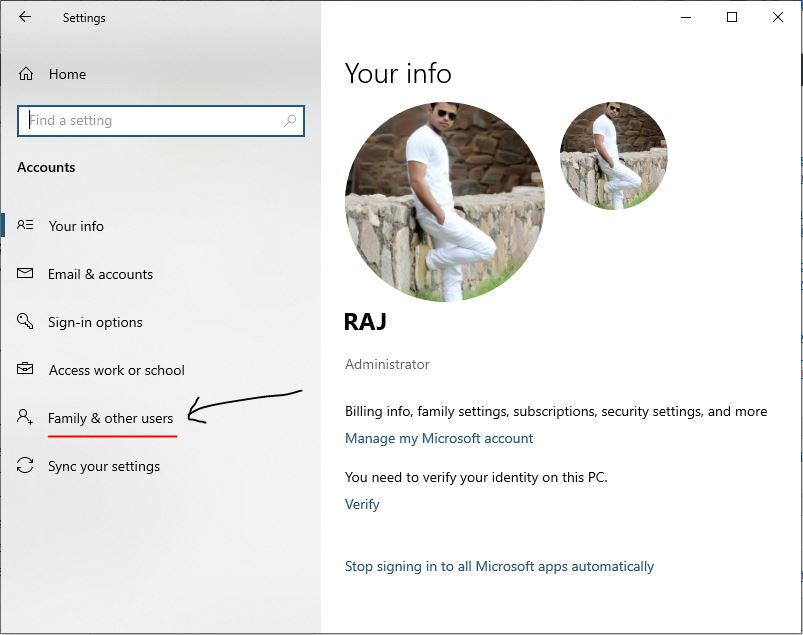The width and height of the screenshot is (803, 635).
Task: Click the Family & other users people icon
Action: (24, 417)
